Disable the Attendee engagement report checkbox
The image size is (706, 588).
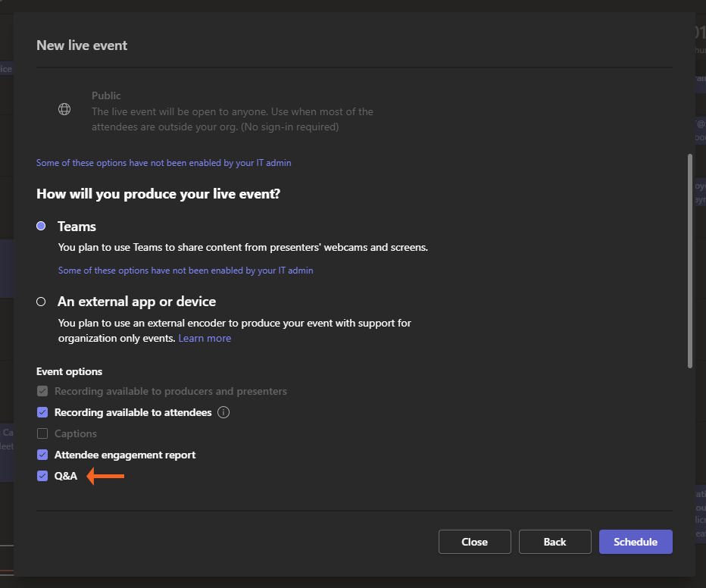42,455
